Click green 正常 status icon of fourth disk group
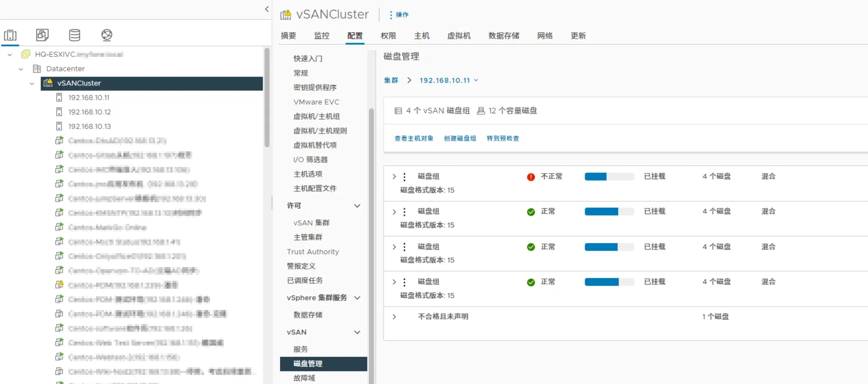 tap(531, 282)
